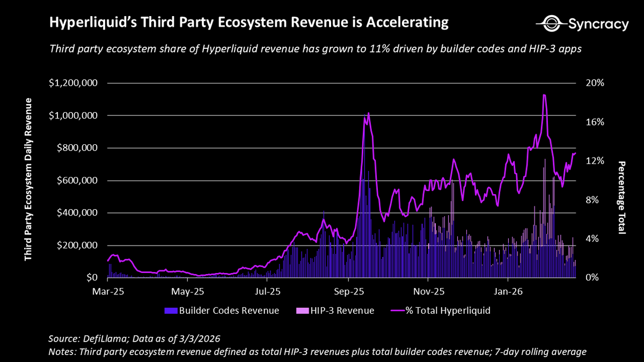Viewport: 644px width, 362px height.
Task: Select the HIP-3 Revenue legend label
Action: pyautogui.click(x=342, y=311)
